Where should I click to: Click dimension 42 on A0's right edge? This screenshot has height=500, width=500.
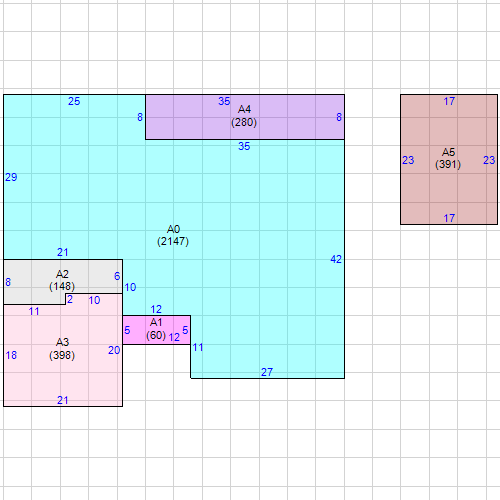336,259
